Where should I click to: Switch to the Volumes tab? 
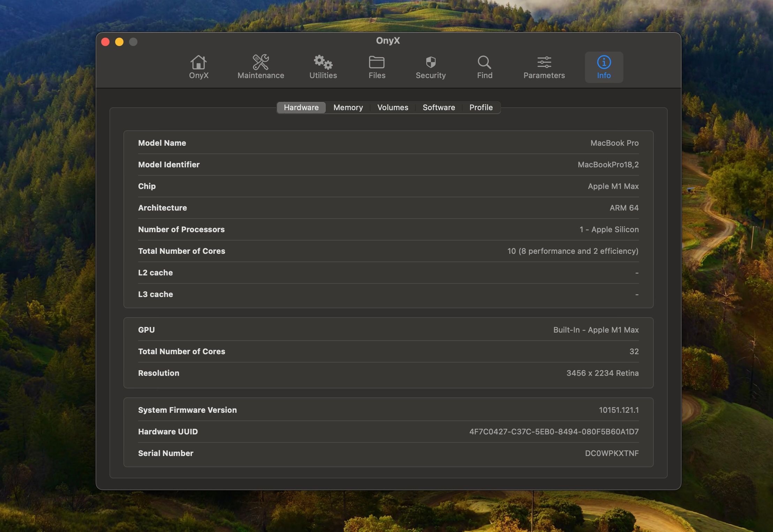(392, 107)
